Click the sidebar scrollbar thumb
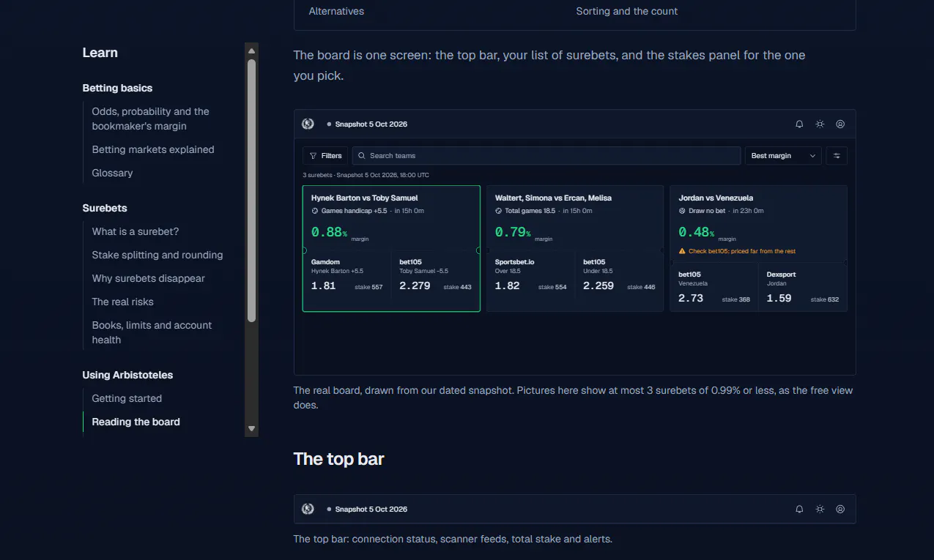Image resolution: width=934 pixels, height=560 pixels. pyautogui.click(x=252, y=190)
